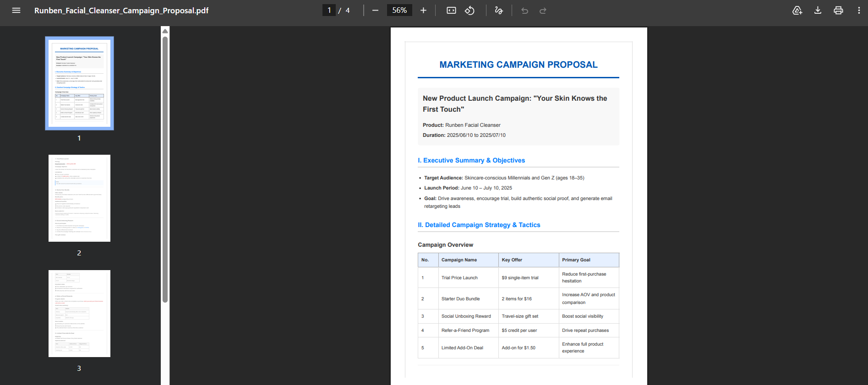Viewport: 868px width, 385px height.
Task: Click the page number input field
Action: pyautogui.click(x=329, y=11)
